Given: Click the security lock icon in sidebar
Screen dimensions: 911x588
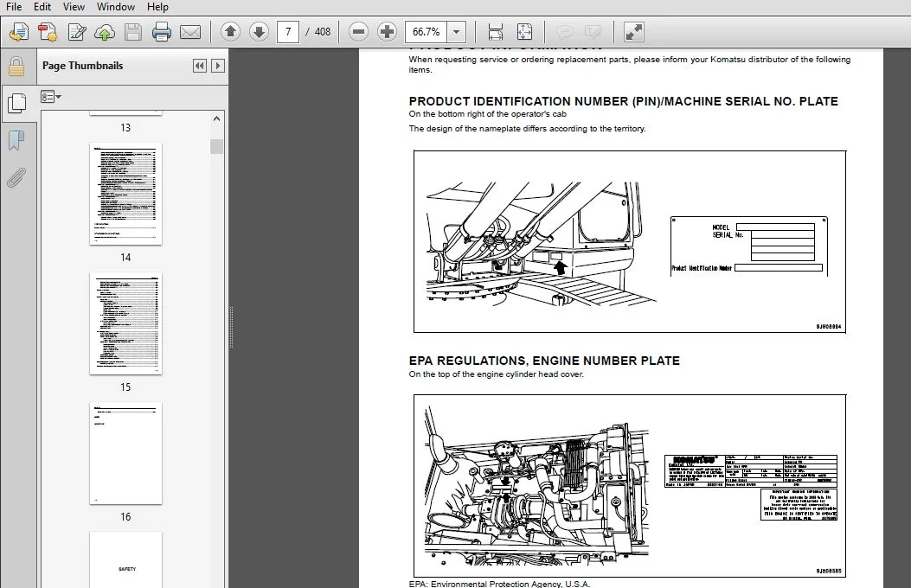Looking at the screenshot, I should [x=16, y=67].
